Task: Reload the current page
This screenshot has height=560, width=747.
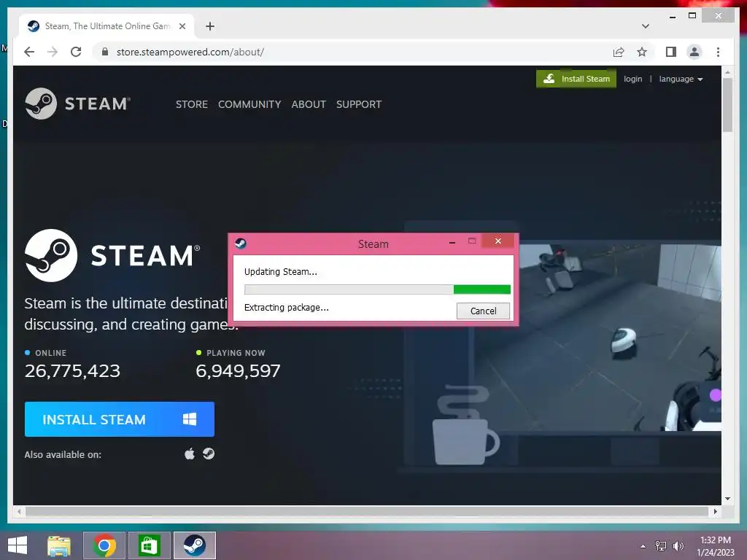Action: tap(76, 52)
